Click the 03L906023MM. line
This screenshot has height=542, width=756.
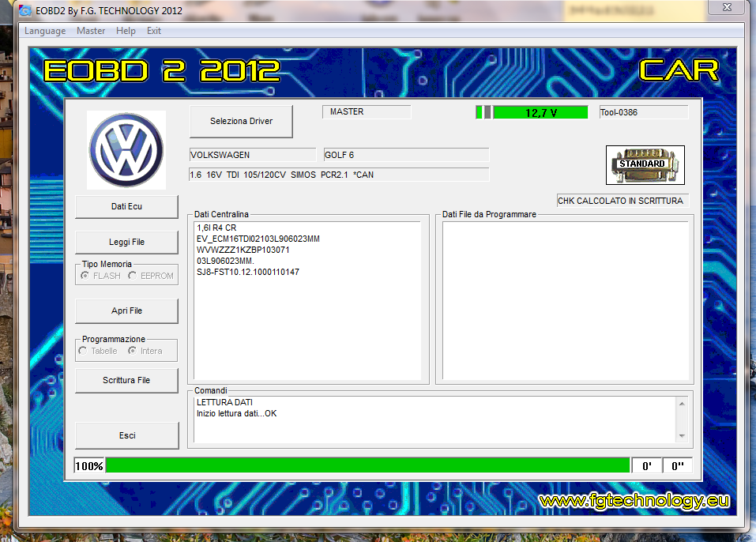click(x=225, y=261)
